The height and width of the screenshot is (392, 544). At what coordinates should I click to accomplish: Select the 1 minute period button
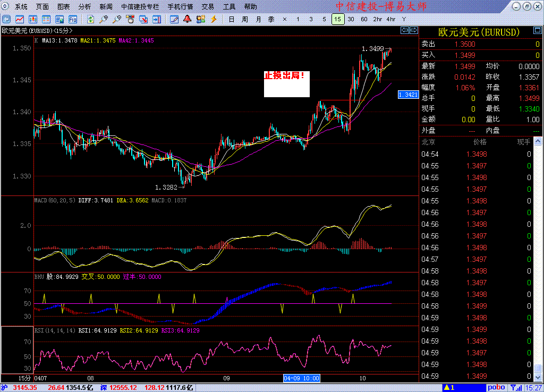click(297, 20)
